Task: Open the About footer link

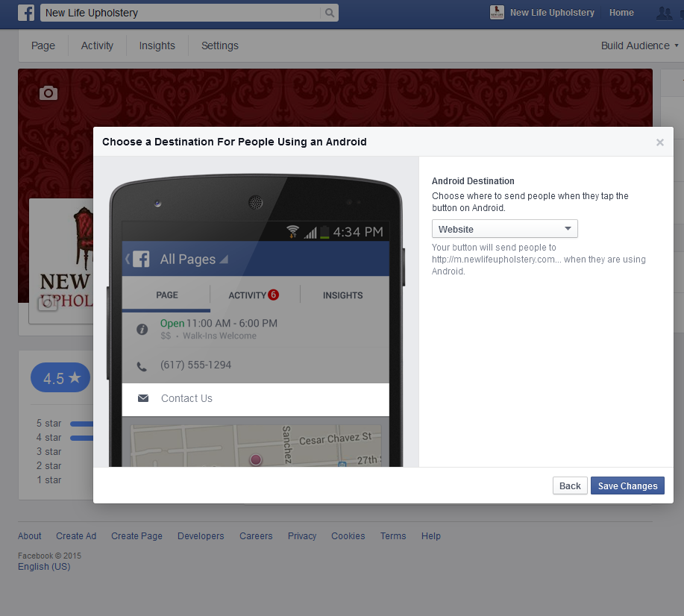Action: click(x=30, y=536)
